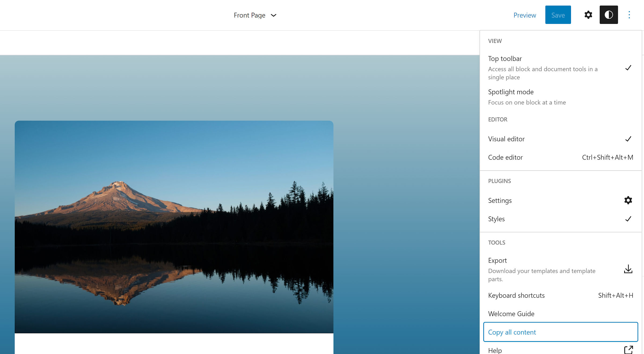The image size is (644, 354).
Task: Select the mountain lake image block
Action: (174, 227)
